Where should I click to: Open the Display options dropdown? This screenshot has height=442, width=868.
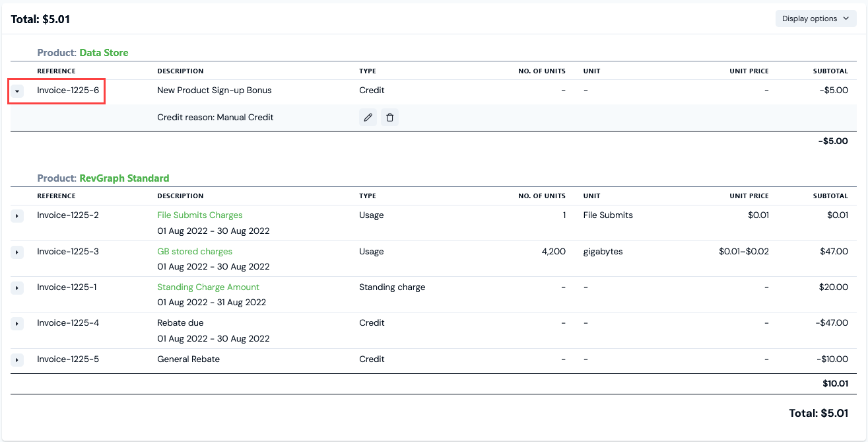815,18
